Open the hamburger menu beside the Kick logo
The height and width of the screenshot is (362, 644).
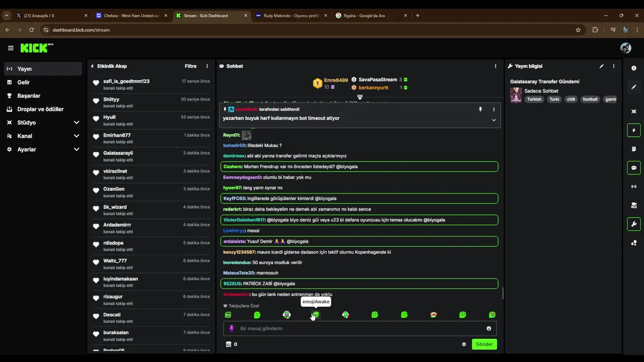click(11, 48)
